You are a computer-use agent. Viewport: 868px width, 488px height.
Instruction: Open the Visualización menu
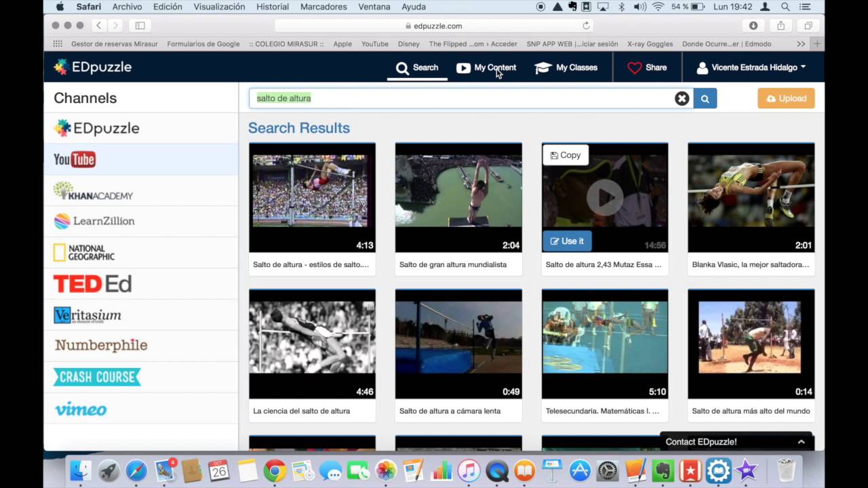tap(219, 7)
